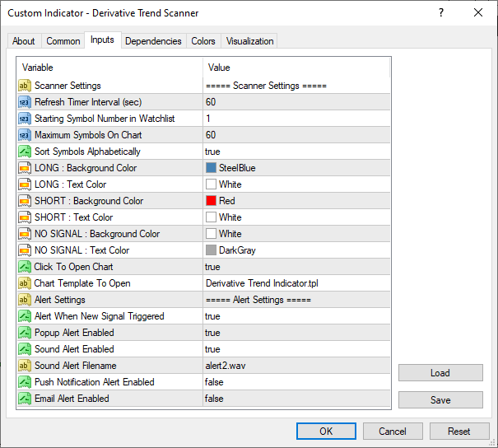Click the boolean icon for Push Notification Alert Enabled
The width and height of the screenshot is (498, 448).
tap(25, 382)
